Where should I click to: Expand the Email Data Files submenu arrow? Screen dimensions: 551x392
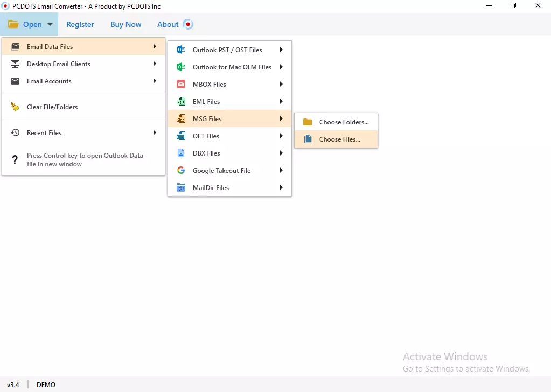155,46
